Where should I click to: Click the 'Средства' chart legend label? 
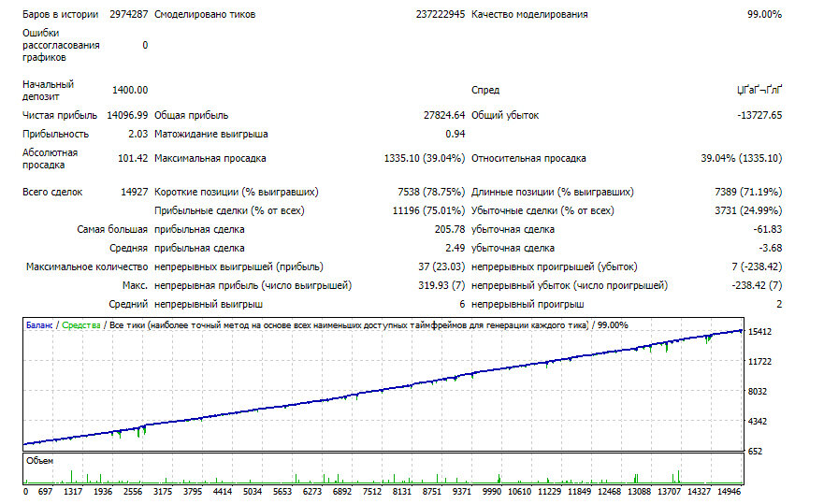click(x=81, y=325)
